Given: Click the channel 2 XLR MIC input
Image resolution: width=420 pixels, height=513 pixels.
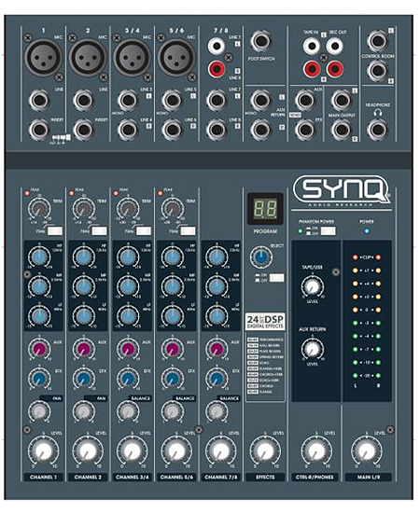Looking at the screenshot, I should click(88, 58).
